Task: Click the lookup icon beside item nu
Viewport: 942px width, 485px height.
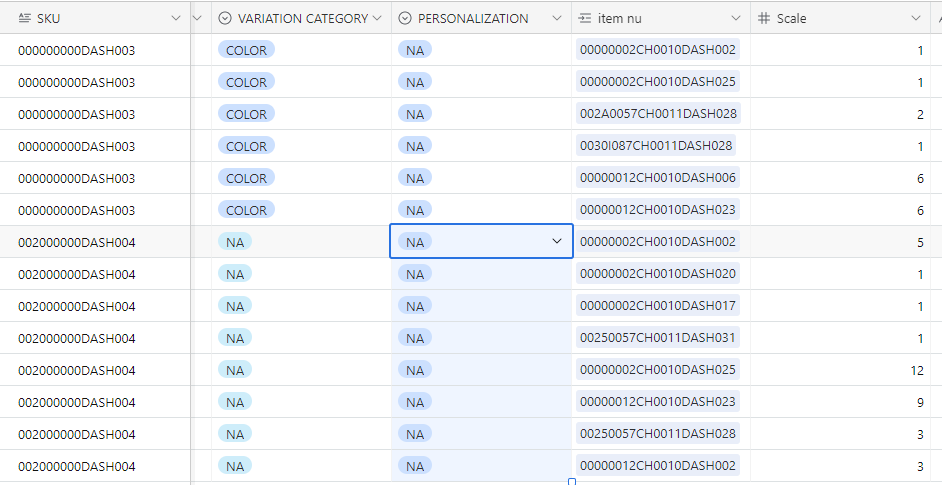Action: (x=585, y=19)
